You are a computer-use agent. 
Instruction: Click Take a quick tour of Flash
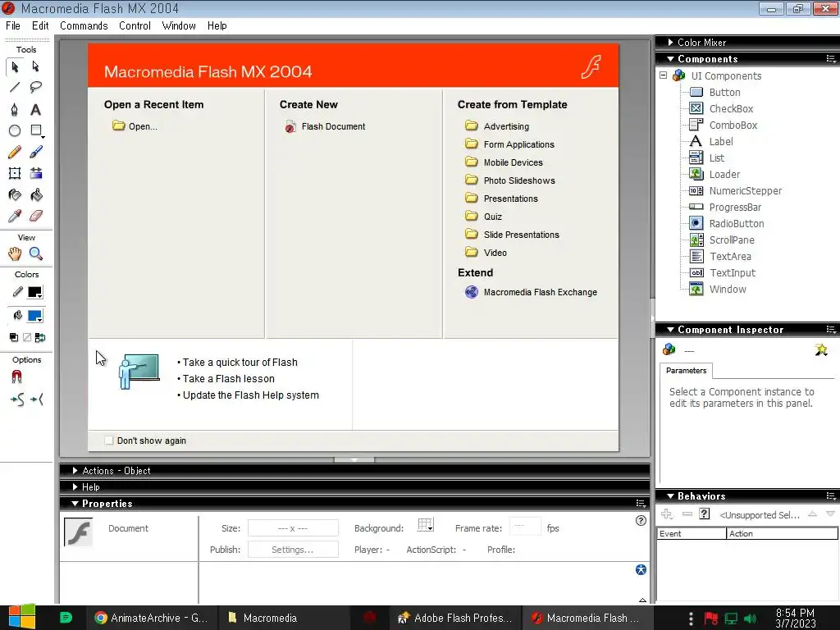(240, 362)
